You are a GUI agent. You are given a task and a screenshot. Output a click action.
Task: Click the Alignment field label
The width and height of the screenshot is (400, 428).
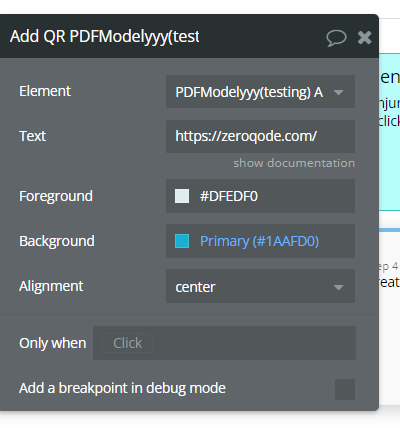pyautogui.click(x=51, y=286)
